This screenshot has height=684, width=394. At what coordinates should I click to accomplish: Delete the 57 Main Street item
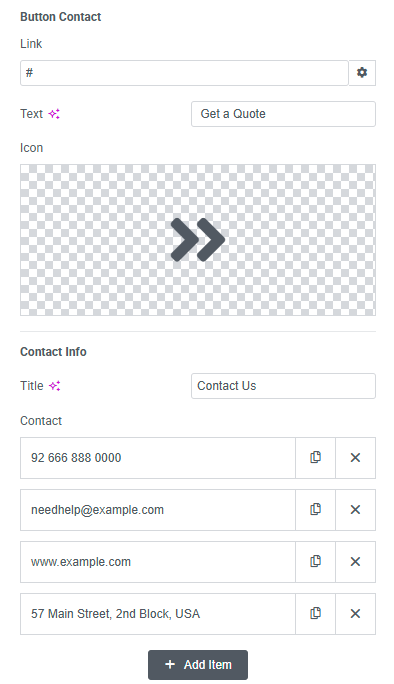click(355, 613)
